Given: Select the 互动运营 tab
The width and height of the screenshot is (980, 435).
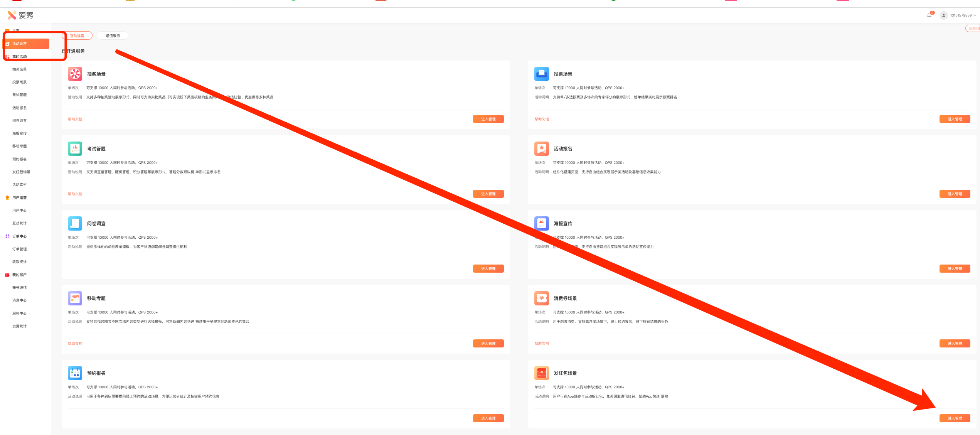Looking at the screenshot, I should 77,36.
